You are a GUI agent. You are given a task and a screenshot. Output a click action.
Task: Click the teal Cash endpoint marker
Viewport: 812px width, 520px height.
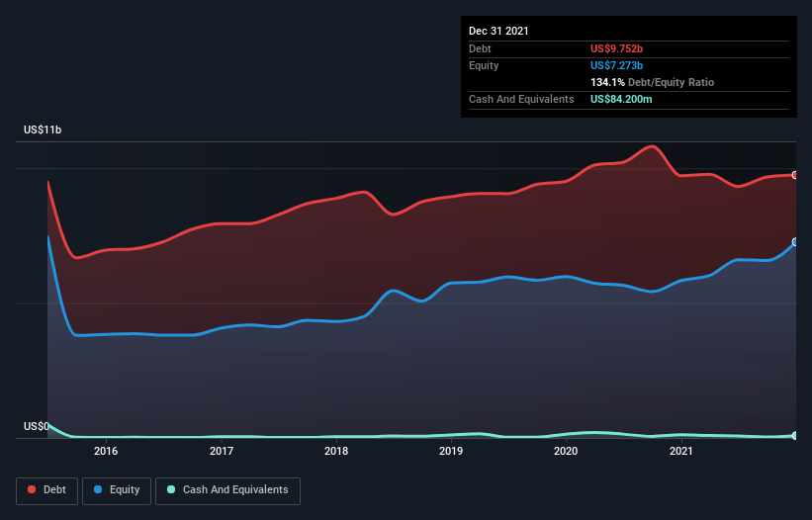(795, 436)
